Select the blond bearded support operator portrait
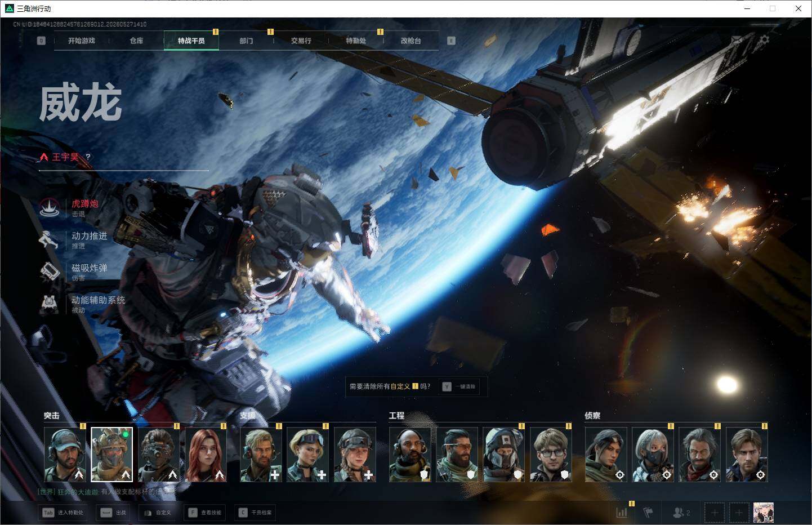This screenshot has width=812, height=525. click(x=261, y=455)
